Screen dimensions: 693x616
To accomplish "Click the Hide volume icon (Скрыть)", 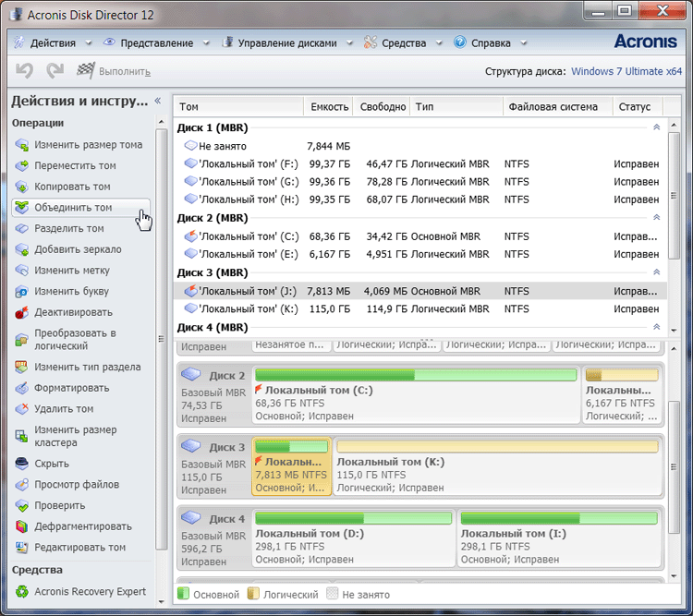I will [x=21, y=464].
